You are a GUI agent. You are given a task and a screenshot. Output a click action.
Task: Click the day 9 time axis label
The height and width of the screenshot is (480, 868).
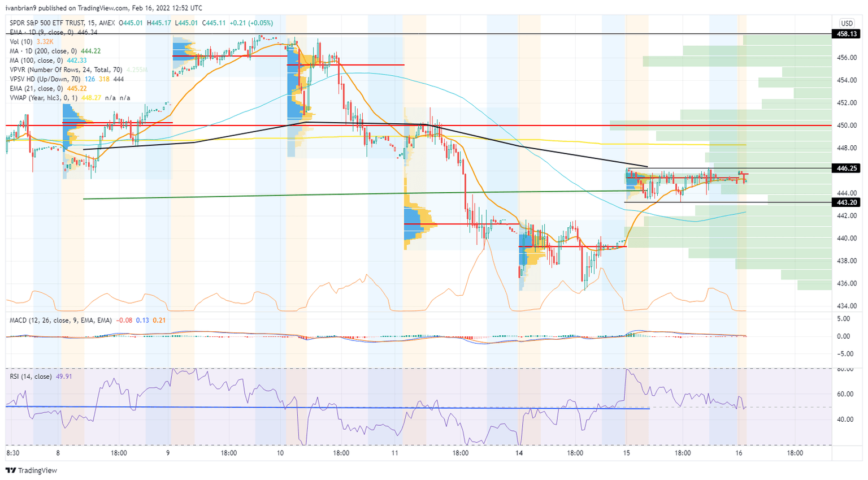click(x=168, y=453)
